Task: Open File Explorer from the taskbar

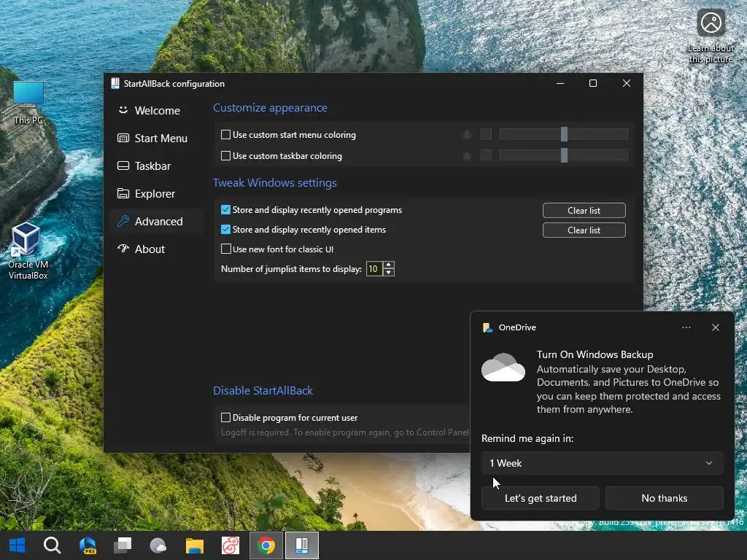Action: (194, 545)
